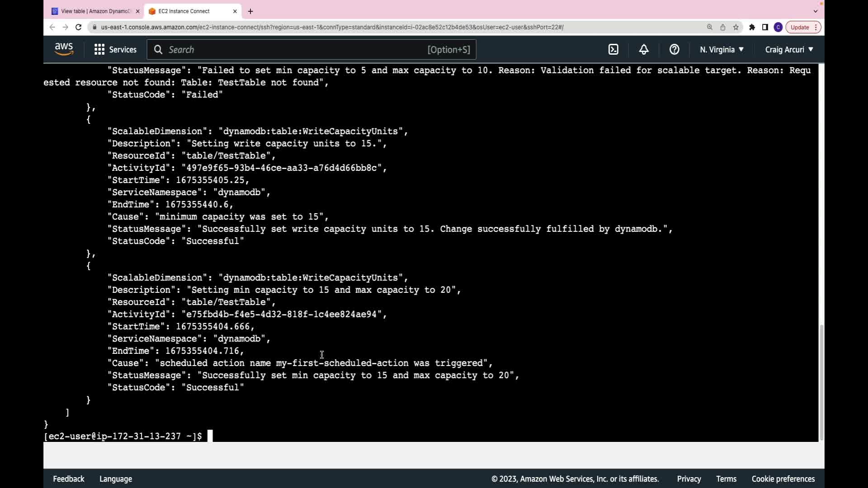Toggle the browser side panel
The width and height of the screenshot is (868, 488).
coord(765,27)
